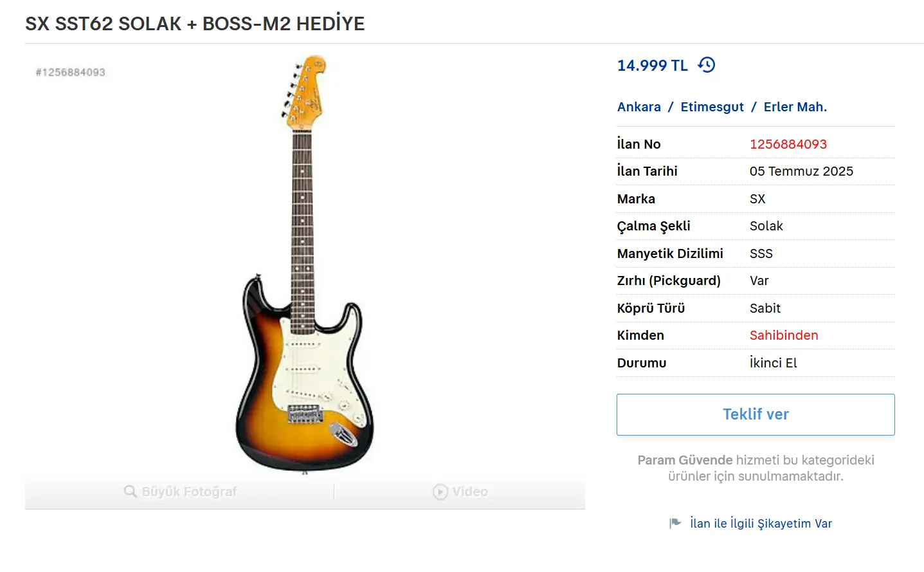Click the Sahibinden seller type link
The height and width of the screenshot is (572, 924).
click(x=784, y=335)
